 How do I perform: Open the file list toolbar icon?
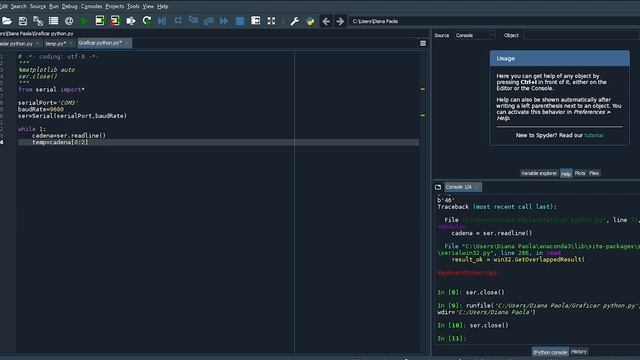[x=53, y=21]
